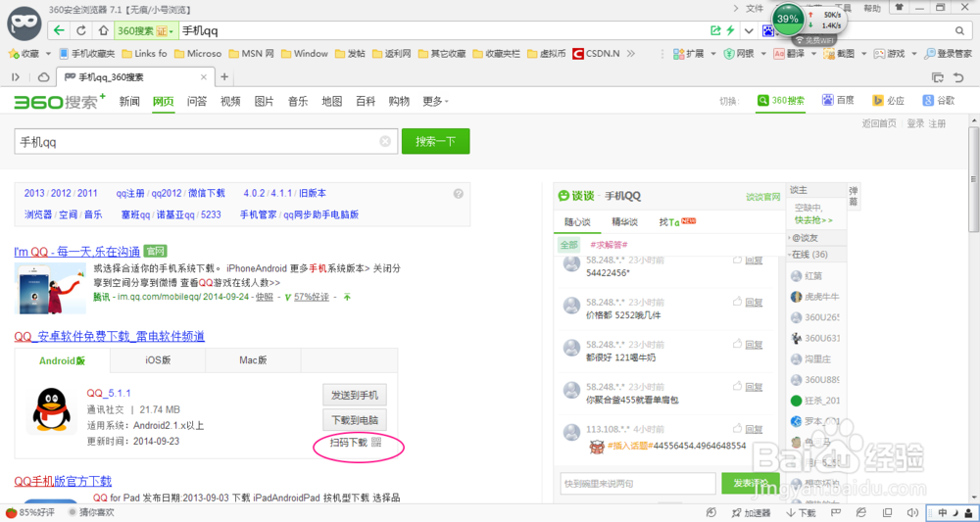Click the I'm QQ result thumbnail image
Image resolution: width=980 pixels, height=522 pixels.
(x=50, y=288)
